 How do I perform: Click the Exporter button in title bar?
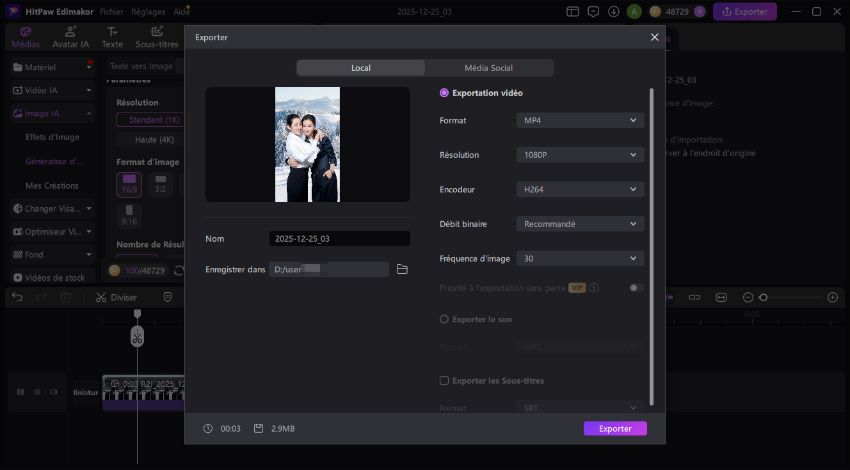coord(744,11)
